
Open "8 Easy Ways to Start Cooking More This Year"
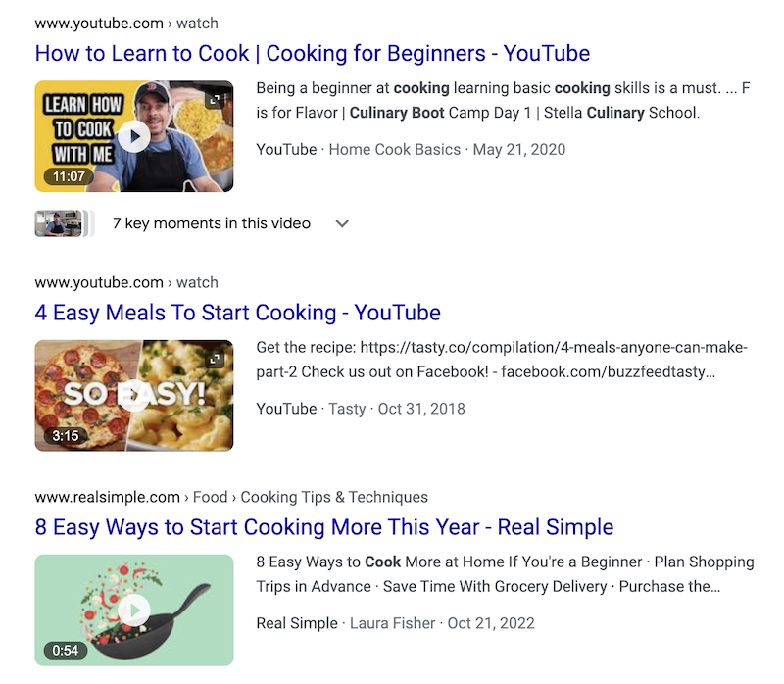(x=324, y=526)
